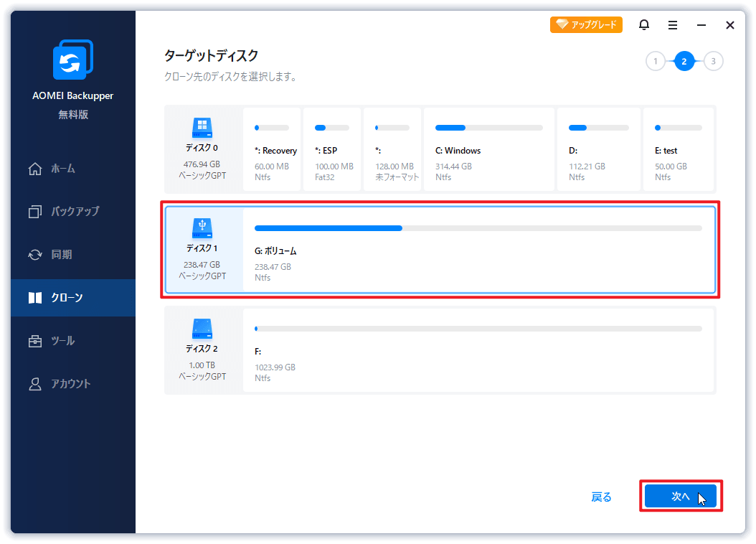Select the G: ボリューム partition
756x544 pixels.
[x=478, y=250]
